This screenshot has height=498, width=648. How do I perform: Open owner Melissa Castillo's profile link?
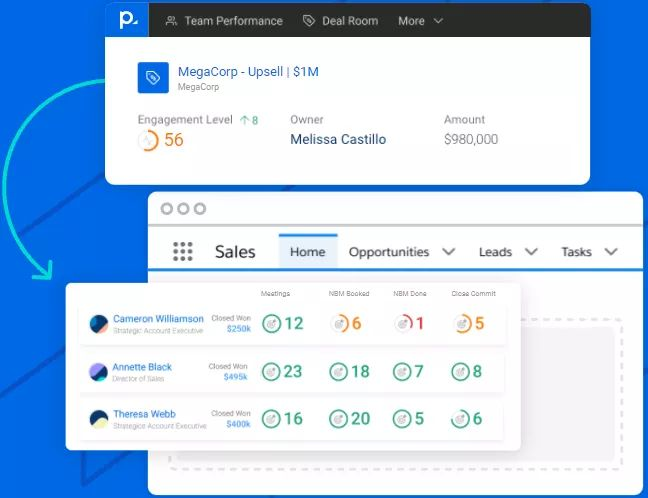(338, 139)
